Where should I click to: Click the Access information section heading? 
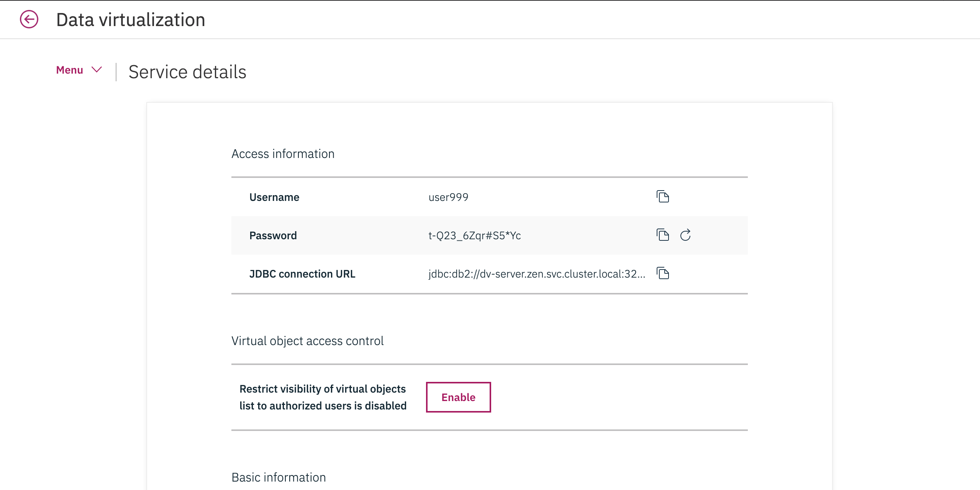283,154
